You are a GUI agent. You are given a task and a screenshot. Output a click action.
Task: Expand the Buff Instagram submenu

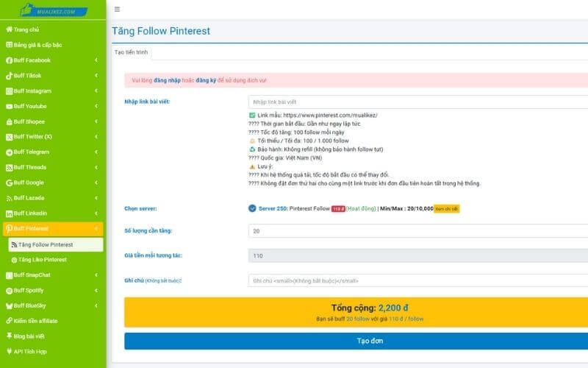pos(96,91)
